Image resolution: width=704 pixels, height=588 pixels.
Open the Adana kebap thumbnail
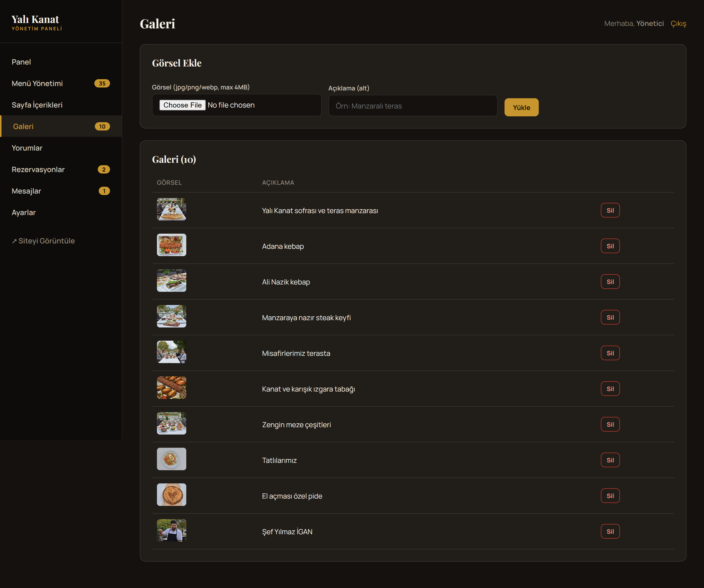click(171, 245)
